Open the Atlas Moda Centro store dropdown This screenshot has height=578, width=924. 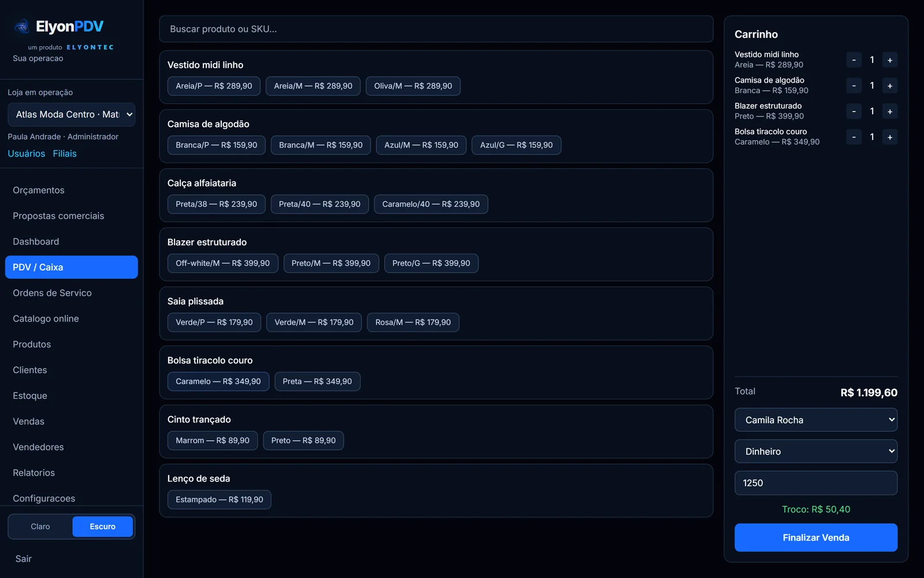point(72,114)
